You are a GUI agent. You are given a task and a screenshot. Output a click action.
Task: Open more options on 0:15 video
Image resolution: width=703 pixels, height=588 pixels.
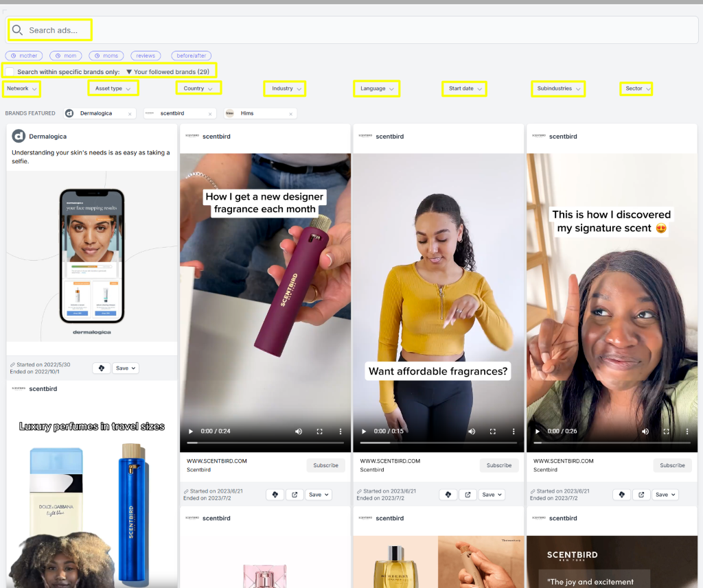pyautogui.click(x=514, y=431)
